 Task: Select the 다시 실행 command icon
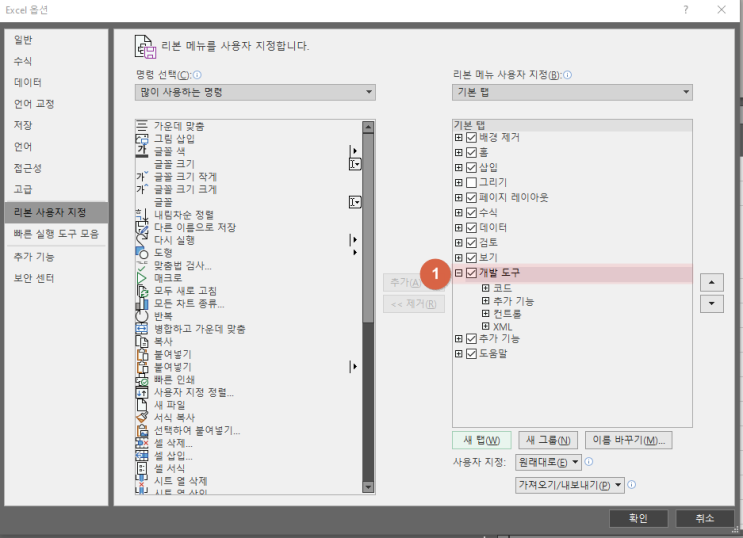point(142,240)
